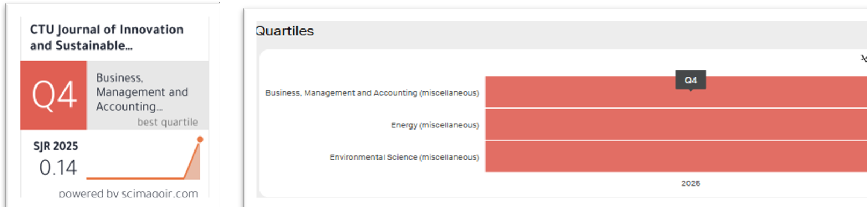868x208 pixels.
Task: Click the Quartiles section heading
Action: (x=285, y=31)
